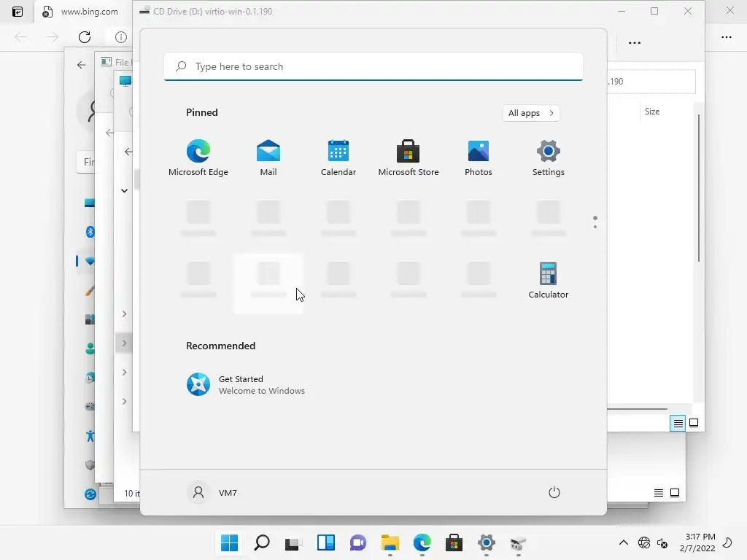This screenshot has width=747, height=560.
Task: Click the Start button on the taskbar
Action: [x=229, y=542]
